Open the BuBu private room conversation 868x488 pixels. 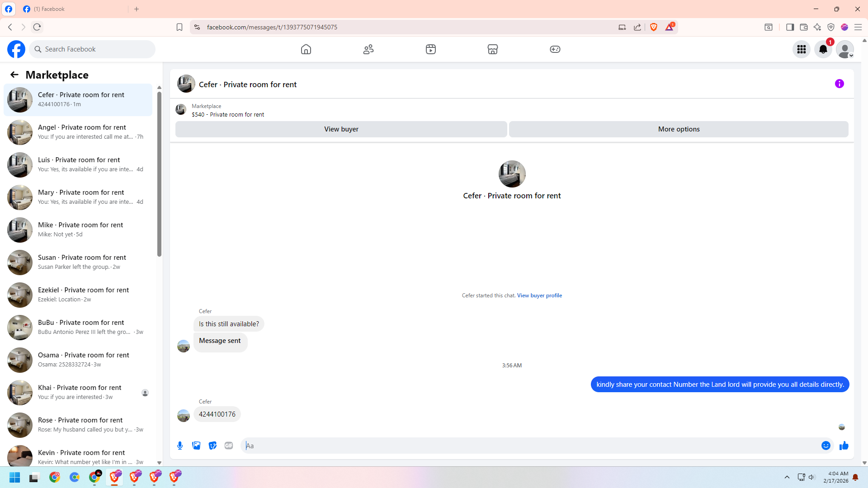78,328
